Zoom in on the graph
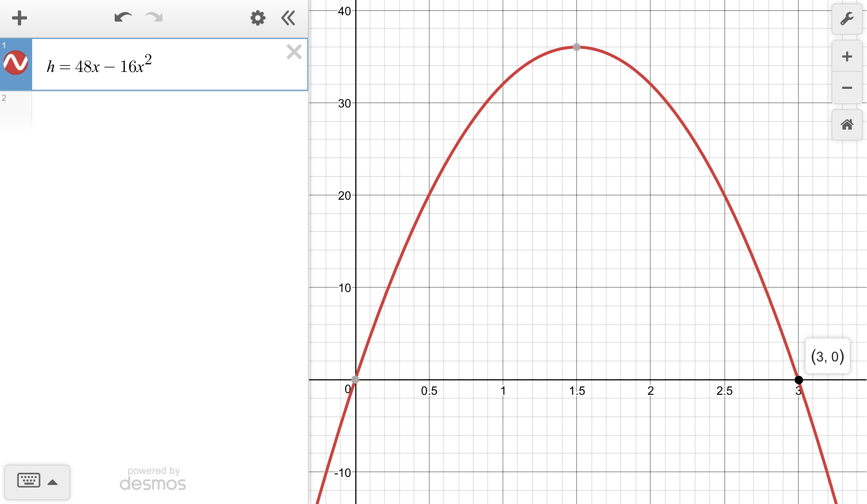The height and width of the screenshot is (504, 867). click(x=847, y=57)
